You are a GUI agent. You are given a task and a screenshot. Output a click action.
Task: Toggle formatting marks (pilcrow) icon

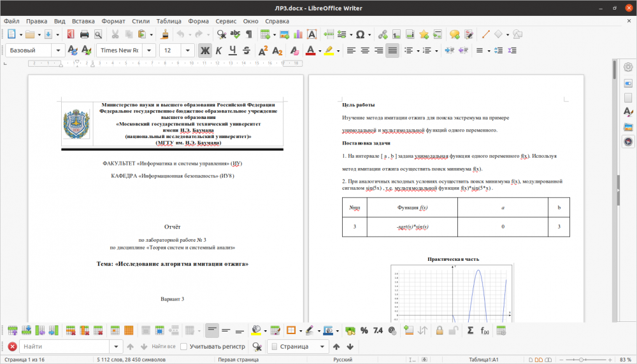click(x=248, y=34)
